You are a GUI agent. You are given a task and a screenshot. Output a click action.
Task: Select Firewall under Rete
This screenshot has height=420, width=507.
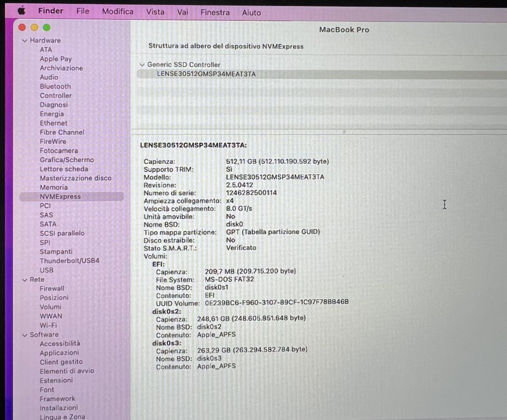[52, 288]
